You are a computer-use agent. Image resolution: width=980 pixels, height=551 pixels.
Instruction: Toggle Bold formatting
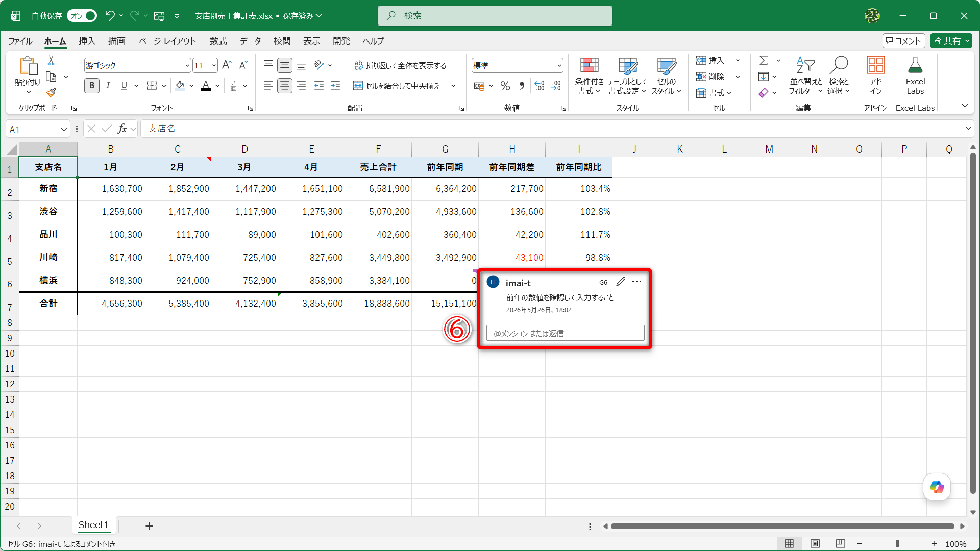tap(92, 85)
